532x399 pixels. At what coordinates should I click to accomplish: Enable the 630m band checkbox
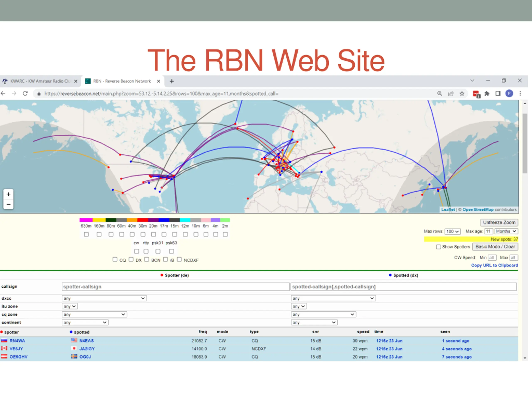(86, 234)
